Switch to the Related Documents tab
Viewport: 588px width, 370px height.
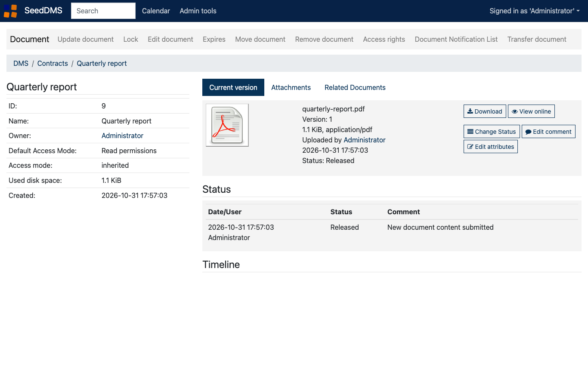pos(355,87)
